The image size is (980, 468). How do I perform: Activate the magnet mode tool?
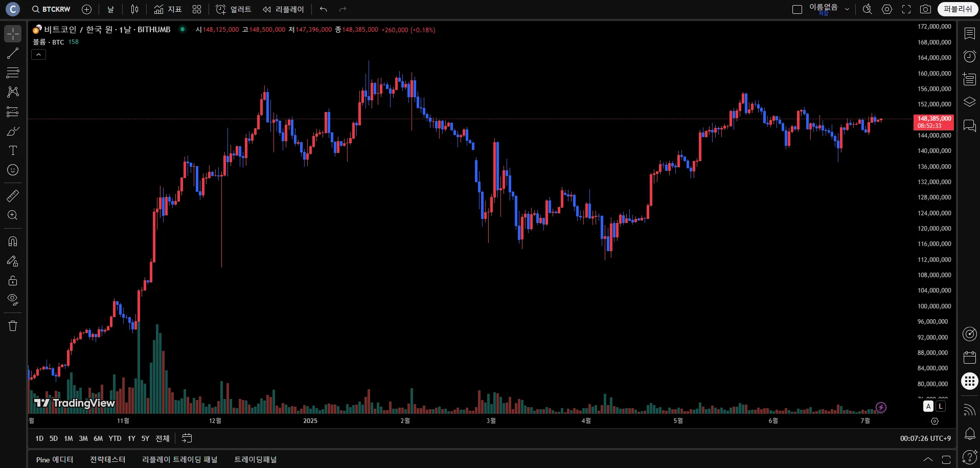13,241
